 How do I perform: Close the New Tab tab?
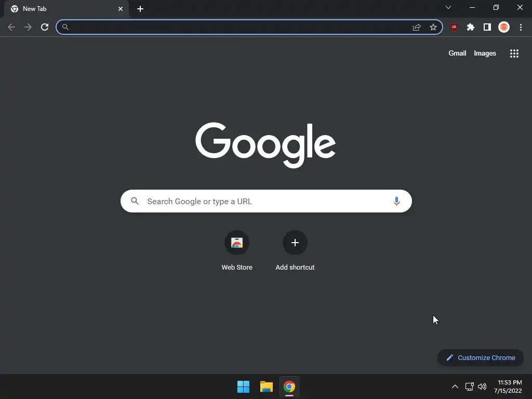[121, 9]
